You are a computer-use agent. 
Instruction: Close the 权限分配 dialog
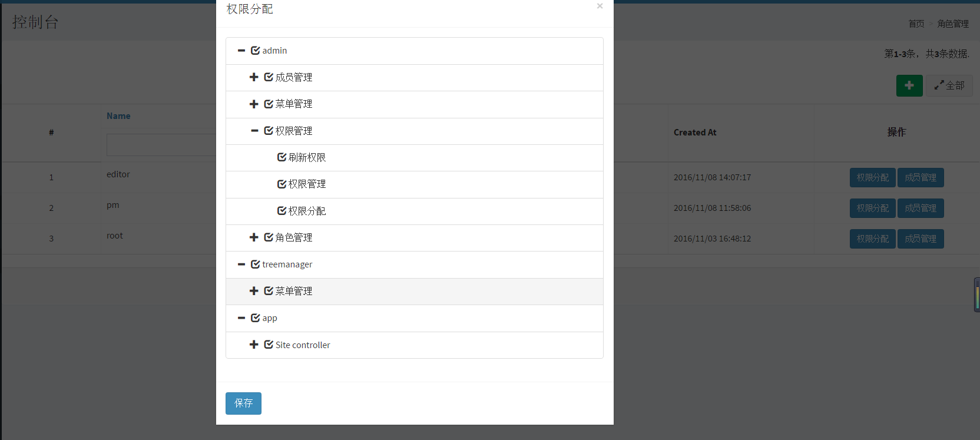click(600, 6)
